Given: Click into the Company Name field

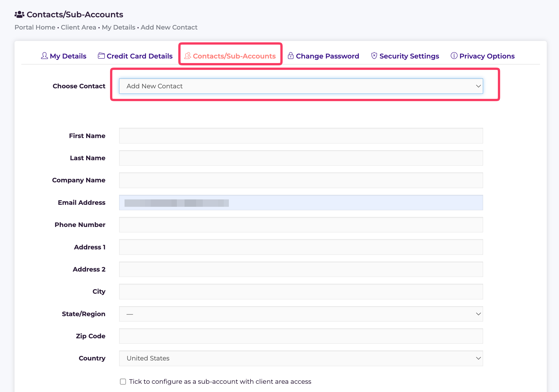Looking at the screenshot, I should click(x=301, y=180).
